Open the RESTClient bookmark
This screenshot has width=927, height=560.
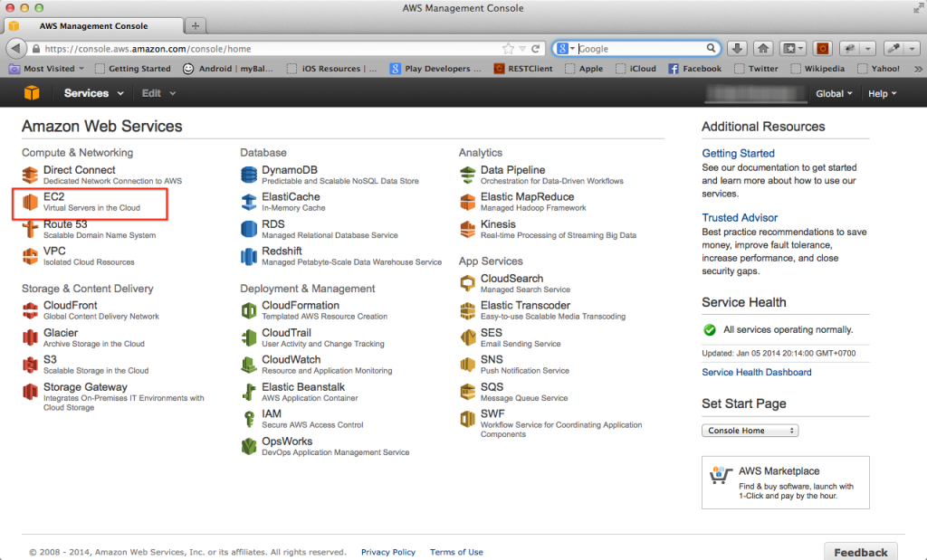(523, 69)
